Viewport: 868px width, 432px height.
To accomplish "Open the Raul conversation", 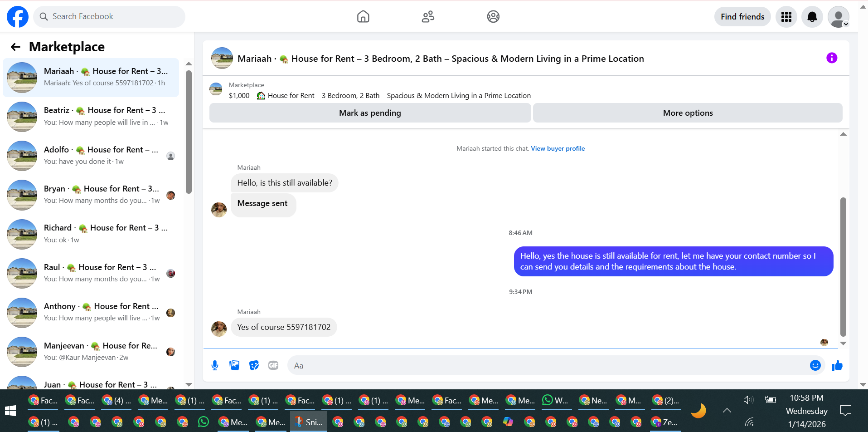I will [91, 273].
